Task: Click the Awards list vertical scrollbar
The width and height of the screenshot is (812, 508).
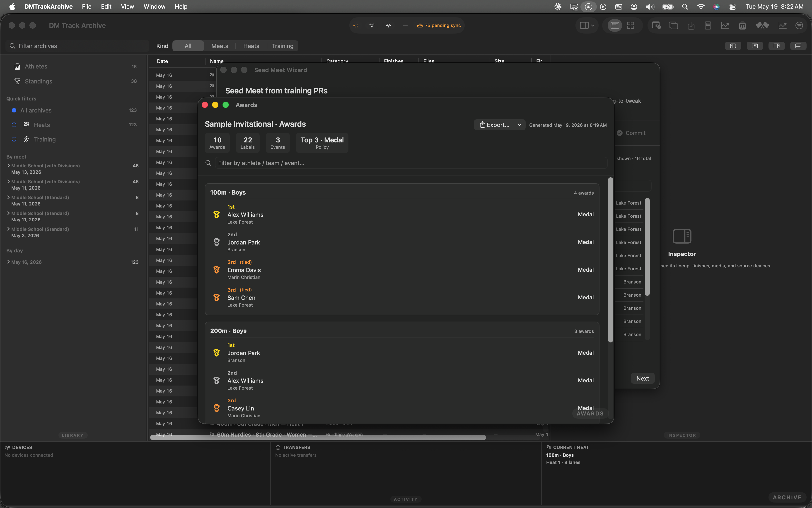Action: click(x=610, y=260)
